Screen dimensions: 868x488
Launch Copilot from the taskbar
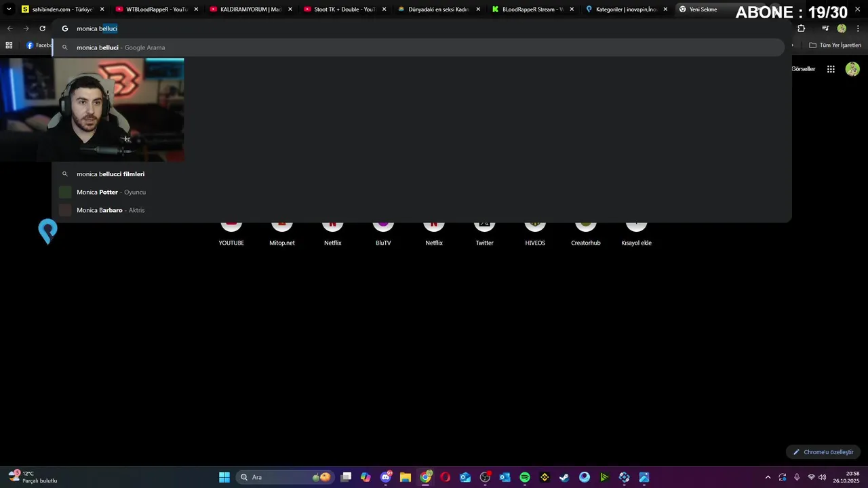click(x=366, y=477)
